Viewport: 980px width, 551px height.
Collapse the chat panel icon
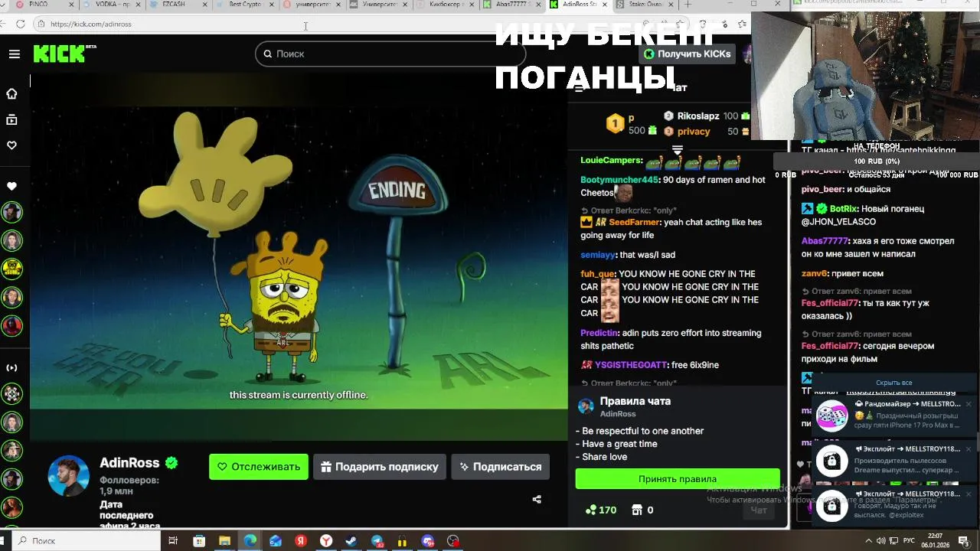(579, 88)
